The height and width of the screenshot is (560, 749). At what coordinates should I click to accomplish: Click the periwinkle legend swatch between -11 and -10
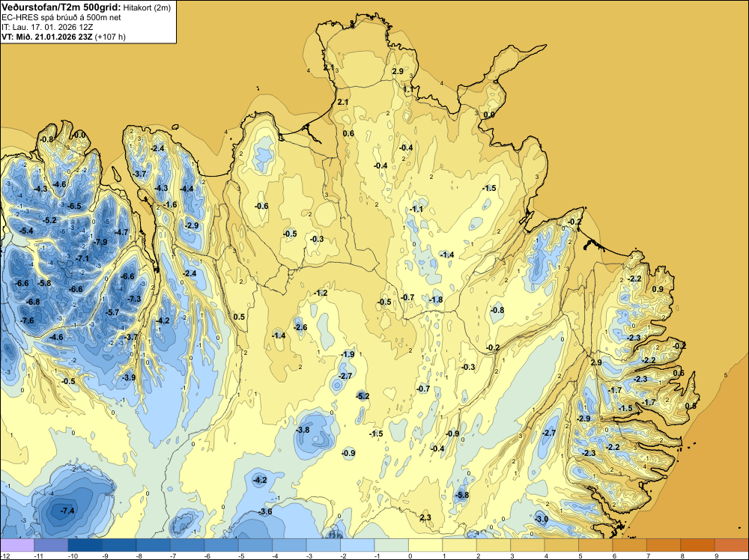(x=51, y=545)
